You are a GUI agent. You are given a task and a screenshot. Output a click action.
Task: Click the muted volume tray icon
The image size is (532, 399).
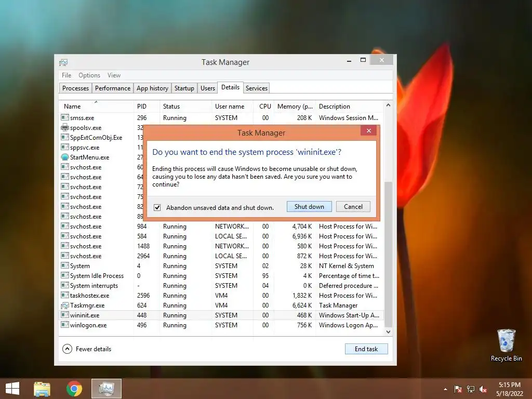[x=483, y=389]
